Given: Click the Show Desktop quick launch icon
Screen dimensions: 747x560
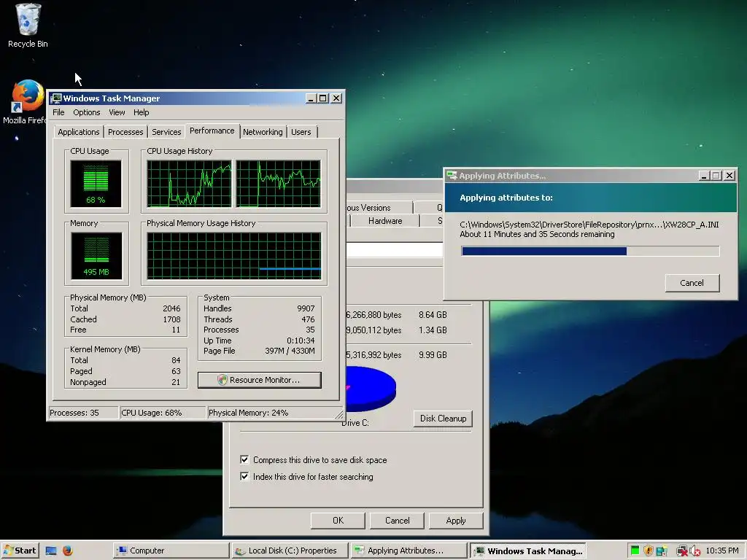Looking at the screenshot, I should (x=51, y=551).
